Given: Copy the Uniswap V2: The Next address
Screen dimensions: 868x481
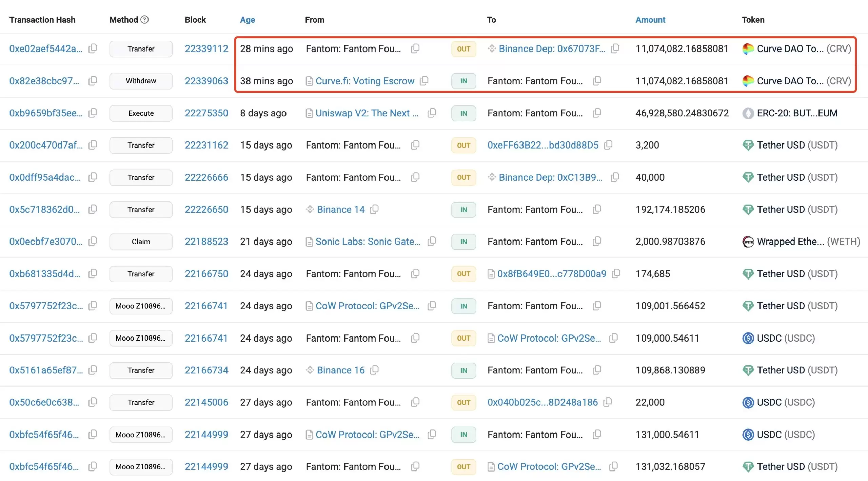Looking at the screenshot, I should click(432, 113).
